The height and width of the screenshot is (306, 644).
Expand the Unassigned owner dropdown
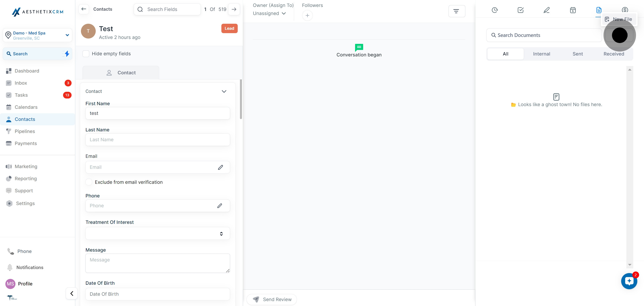point(269,13)
